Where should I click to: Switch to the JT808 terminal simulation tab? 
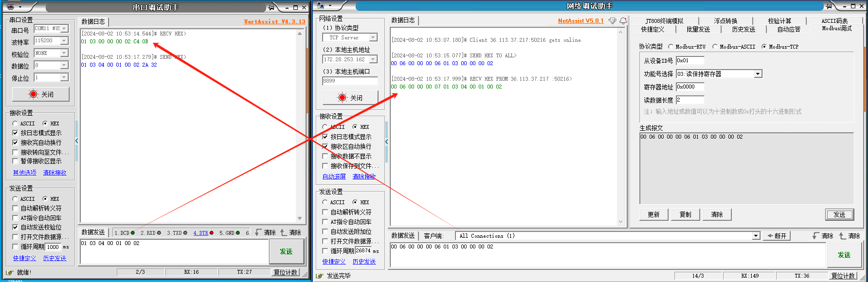click(664, 21)
